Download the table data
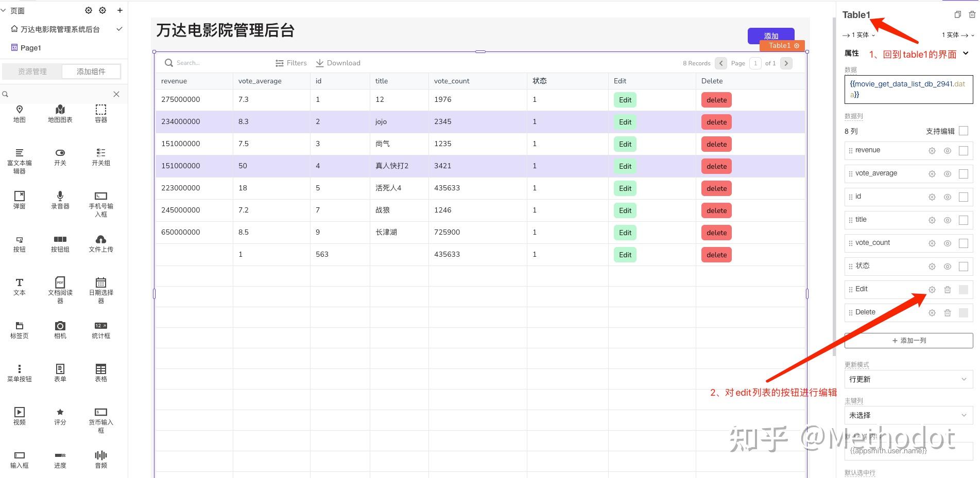 click(338, 63)
